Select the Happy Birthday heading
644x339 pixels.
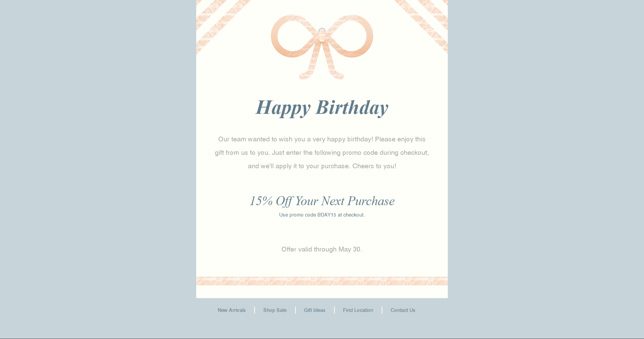pyautogui.click(x=322, y=108)
